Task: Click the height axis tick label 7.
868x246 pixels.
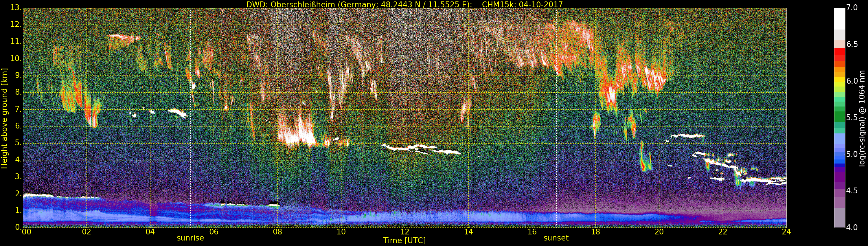Action: click(x=18, y=109)
